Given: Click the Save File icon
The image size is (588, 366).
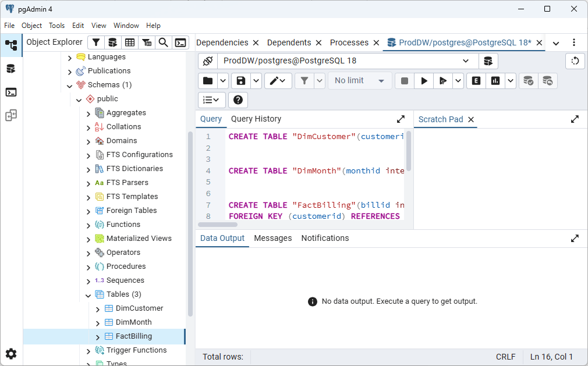Looking at the screenshot, I should (241, 81).
